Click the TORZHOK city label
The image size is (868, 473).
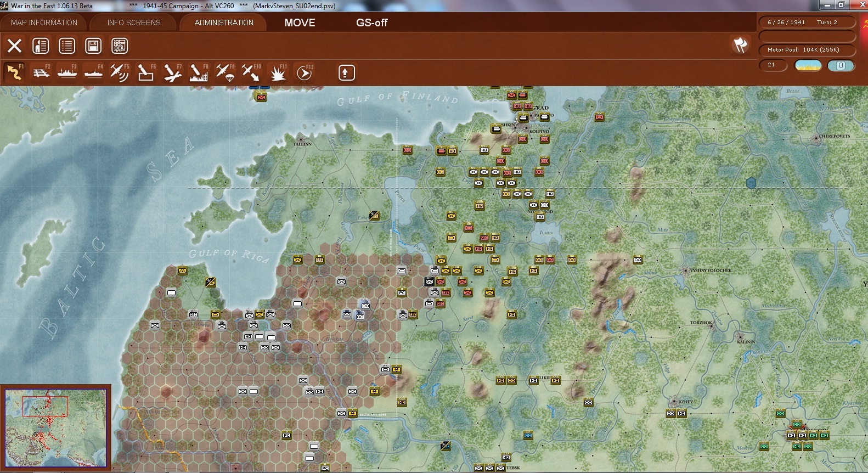point(701,323)
